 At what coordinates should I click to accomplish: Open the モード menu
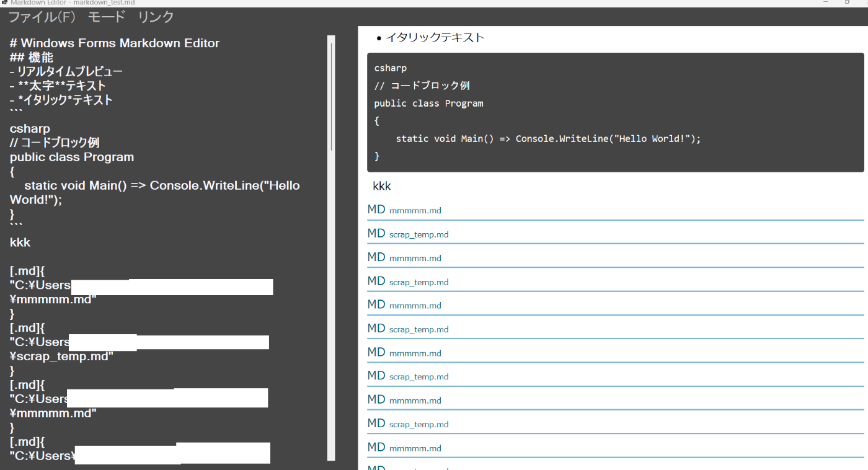107,17
